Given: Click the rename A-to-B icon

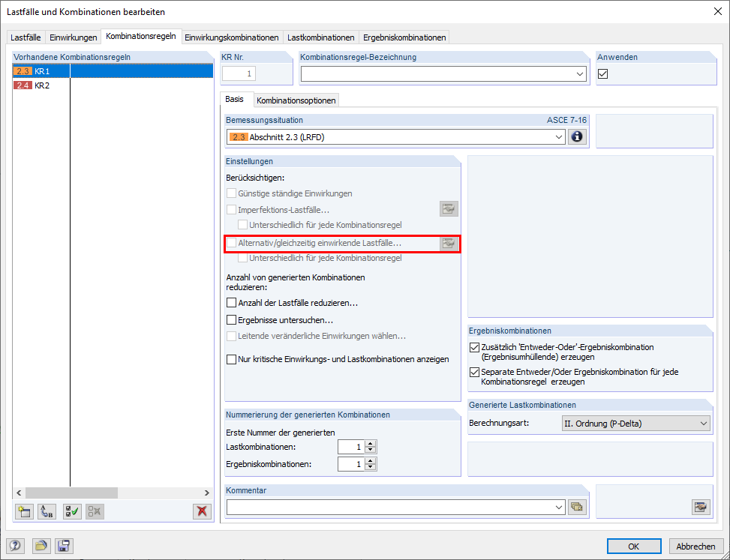Looking at the screenshot, I should (x=46, y=511).
